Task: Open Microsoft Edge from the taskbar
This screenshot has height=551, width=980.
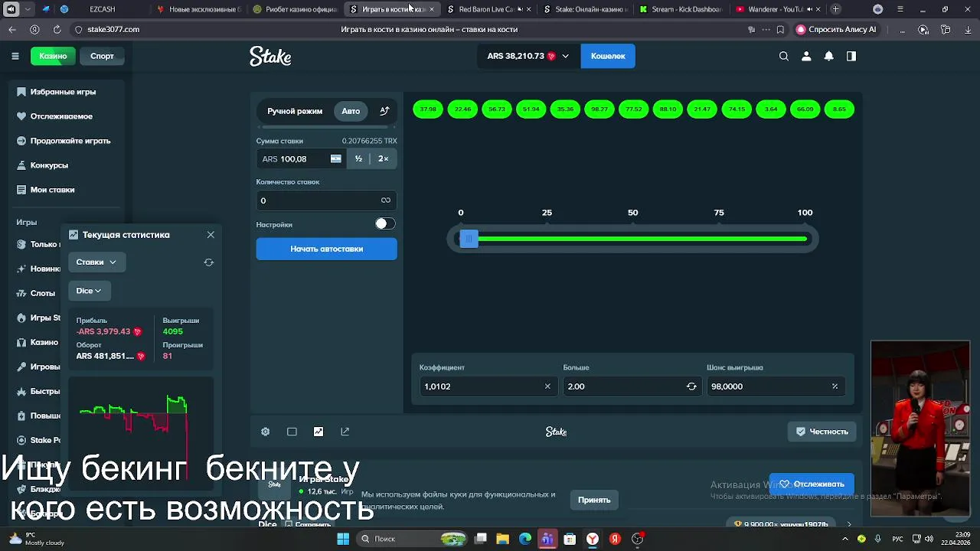Action: [x=524, y=539]
